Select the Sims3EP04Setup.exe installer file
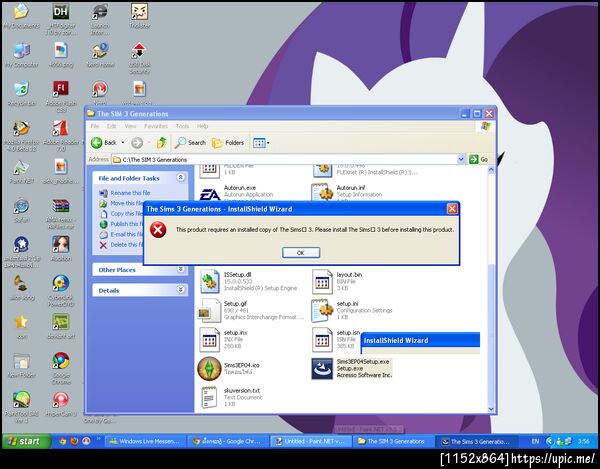 pos(351,368)
